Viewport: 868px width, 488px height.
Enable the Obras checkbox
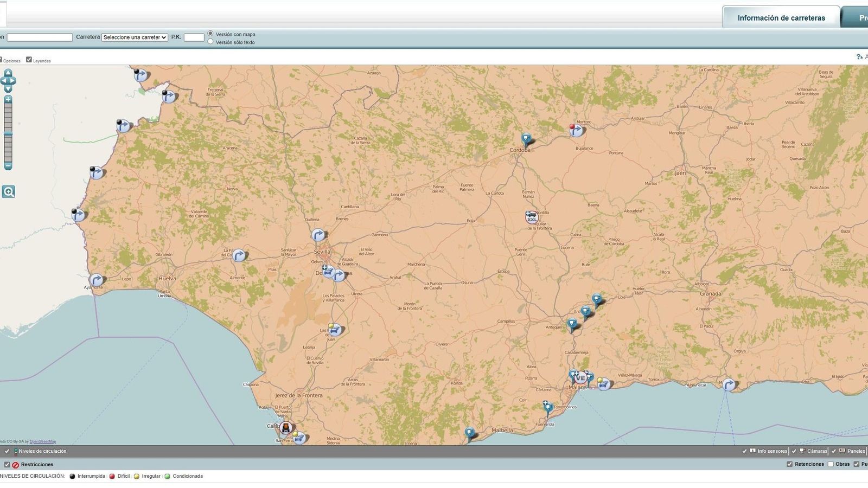[831, 464]
